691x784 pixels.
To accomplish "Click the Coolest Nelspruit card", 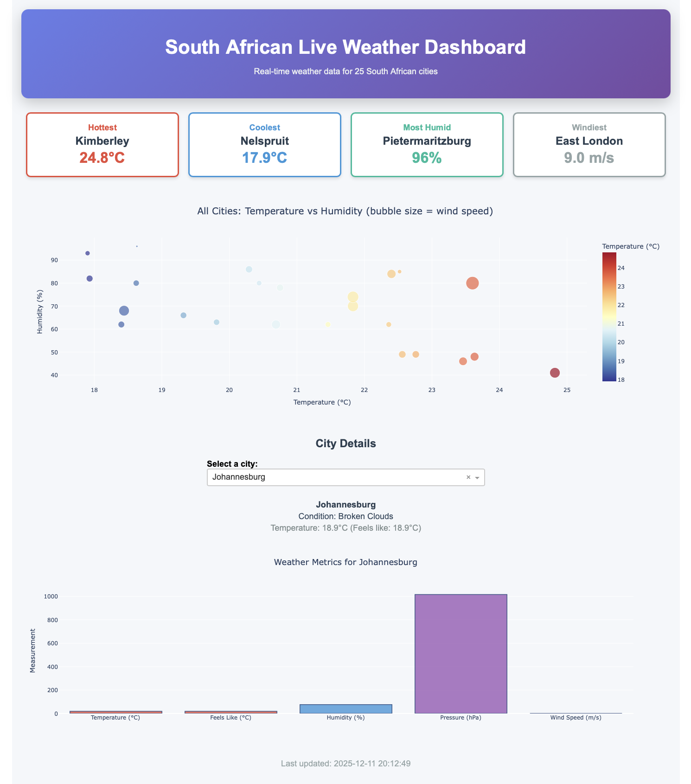I will (265, 144).
